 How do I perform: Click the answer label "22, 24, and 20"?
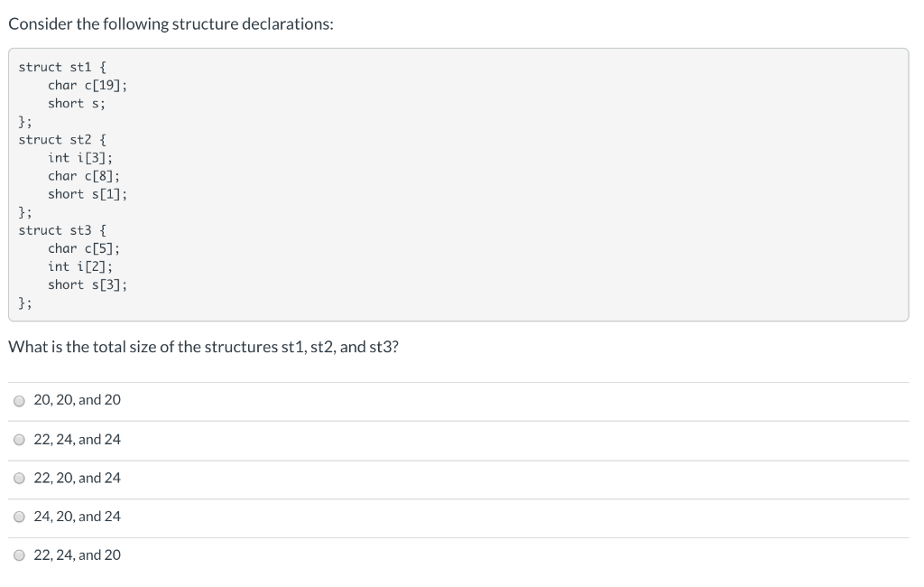78,555
